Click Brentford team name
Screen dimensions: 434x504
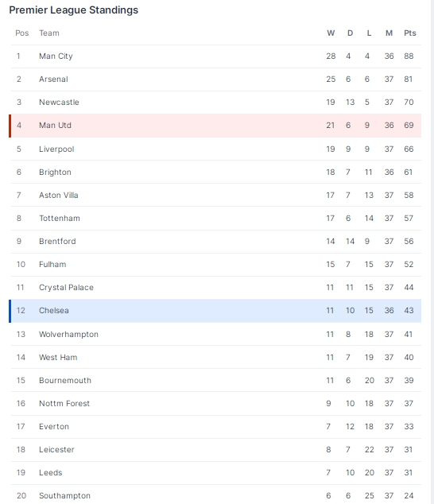pos(57,242)
